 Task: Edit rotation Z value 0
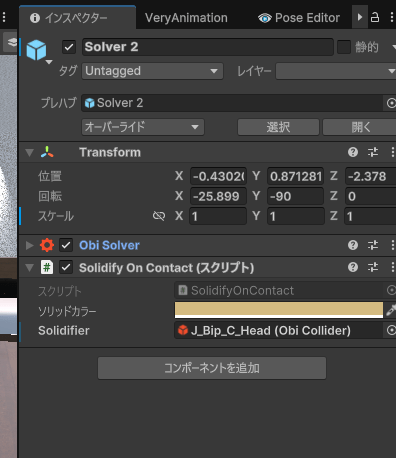(x=370, y=196)
